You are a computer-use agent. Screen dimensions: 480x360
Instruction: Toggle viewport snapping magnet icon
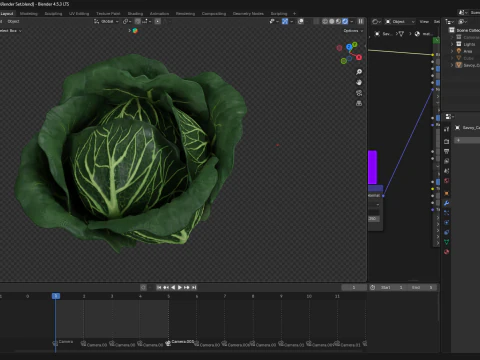tap(138, 21)
